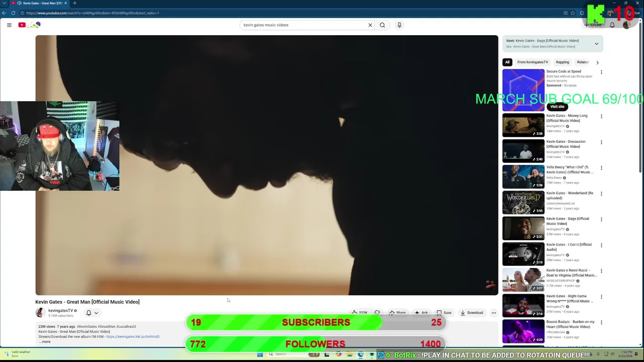Image resolution: width=644 pixels, height=362 pixels.
Task: Open menu for Right Game video
Action: 601,297
